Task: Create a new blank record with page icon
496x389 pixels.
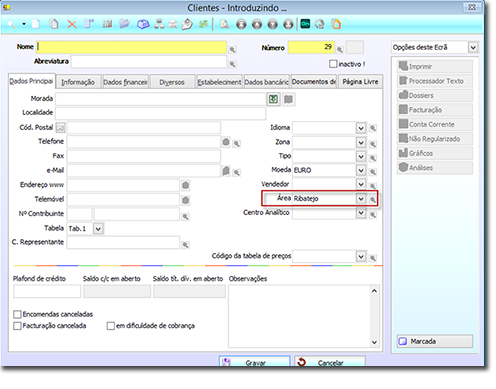Action: [x=36, y=24]
